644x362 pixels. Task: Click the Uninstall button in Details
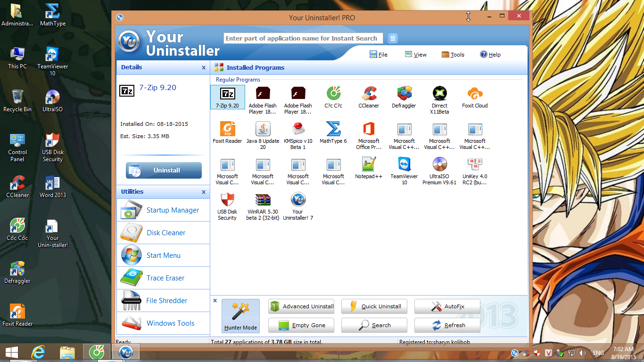pyautogui.click(x=164, y=170)
